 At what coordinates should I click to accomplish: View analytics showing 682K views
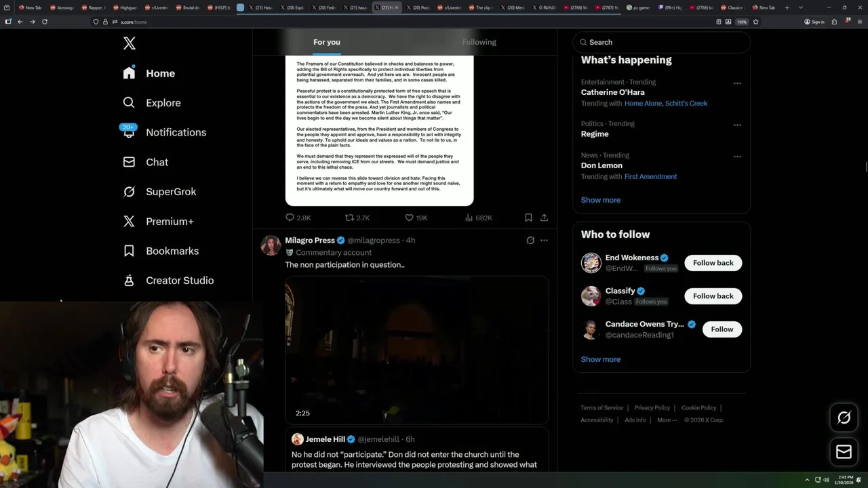478,218
